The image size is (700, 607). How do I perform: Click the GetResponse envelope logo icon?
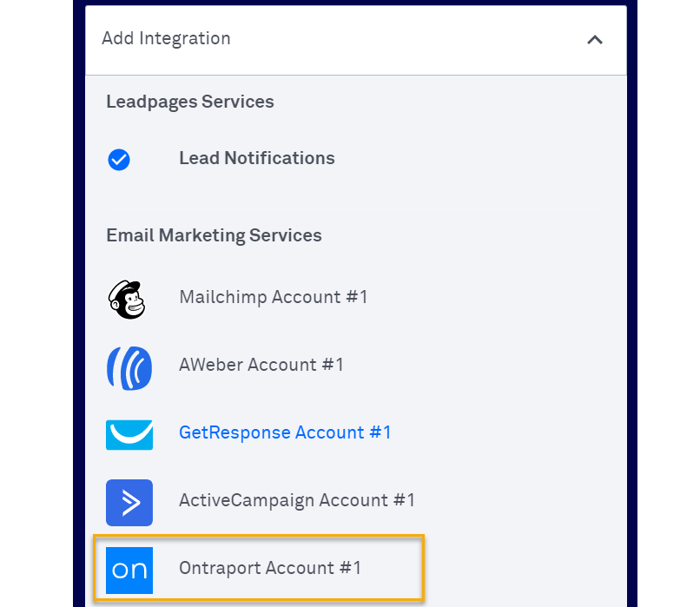tap(129, 433)
